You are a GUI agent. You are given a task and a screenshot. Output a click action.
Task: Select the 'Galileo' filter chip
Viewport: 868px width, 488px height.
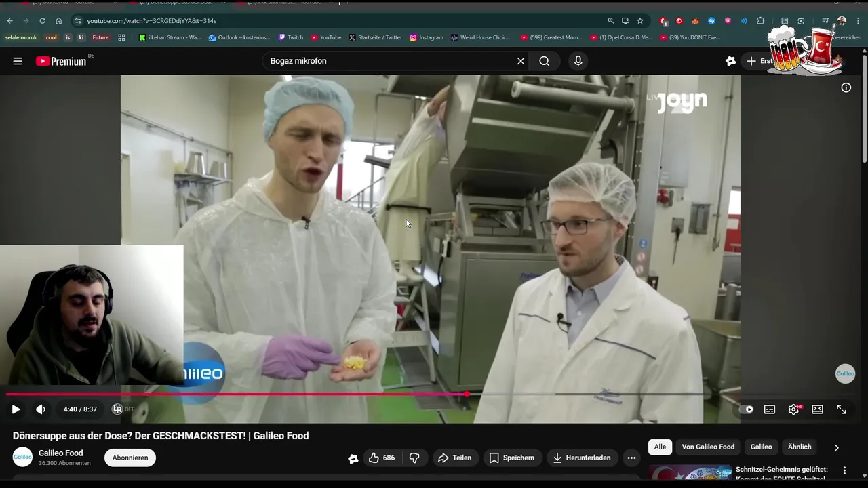point(761,447)
